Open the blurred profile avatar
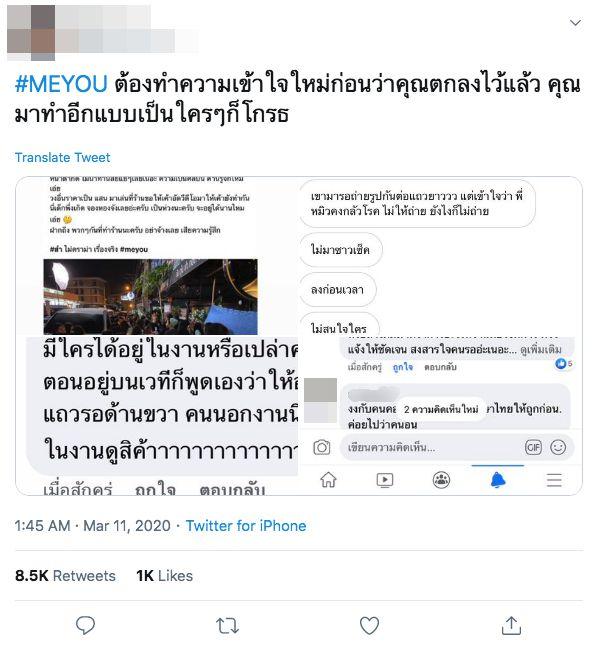 pos(31,32)
